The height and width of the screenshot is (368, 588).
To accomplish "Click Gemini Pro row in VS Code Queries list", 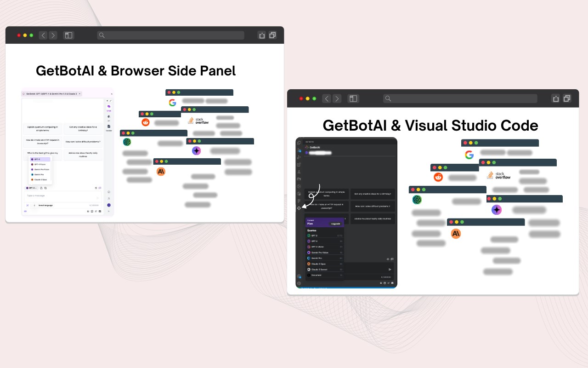I will 325,258.
